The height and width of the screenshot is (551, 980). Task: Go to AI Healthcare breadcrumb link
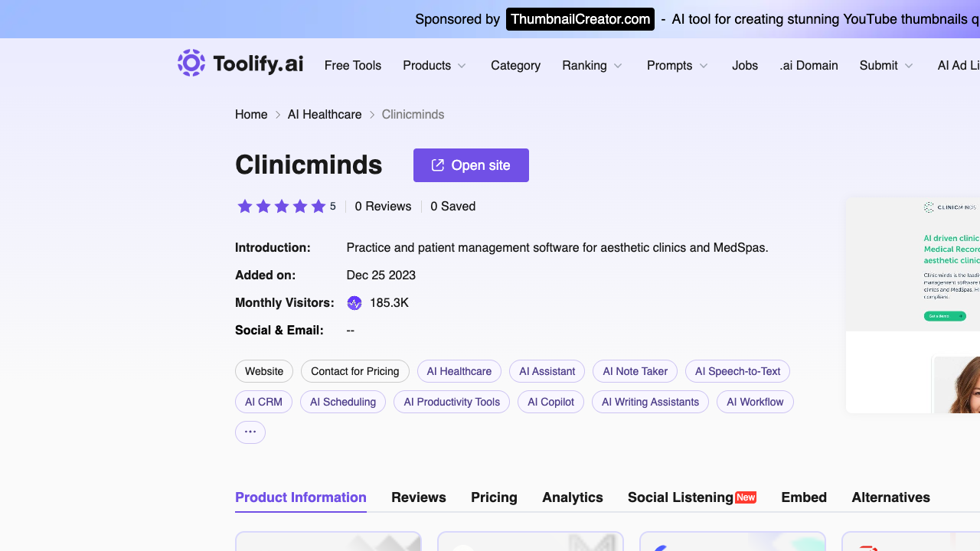pos(325,115)
